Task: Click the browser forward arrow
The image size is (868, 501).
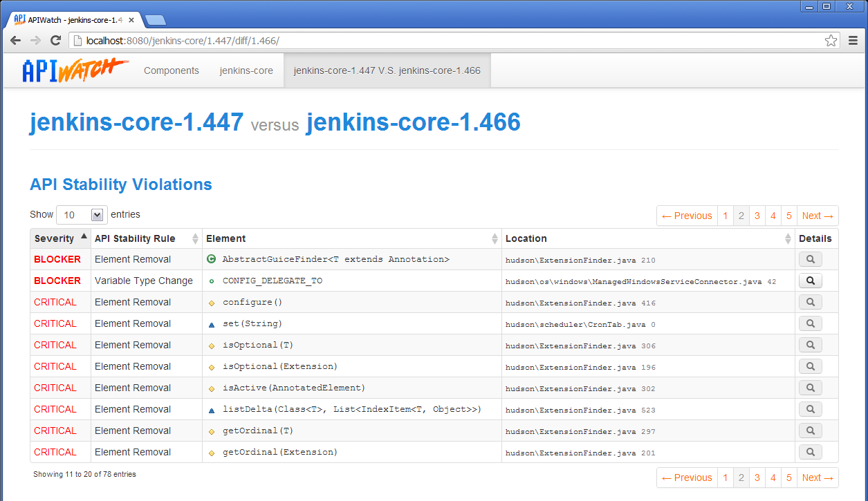Action: 35,41
